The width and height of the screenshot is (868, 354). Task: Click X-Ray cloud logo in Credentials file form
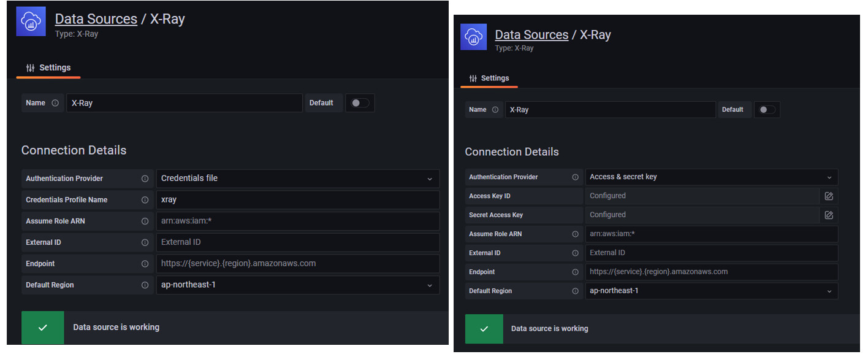coord(31,21)
